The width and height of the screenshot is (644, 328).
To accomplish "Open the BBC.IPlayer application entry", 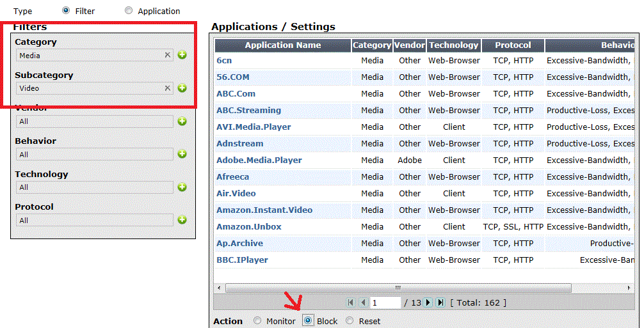I will pos(242,260).
